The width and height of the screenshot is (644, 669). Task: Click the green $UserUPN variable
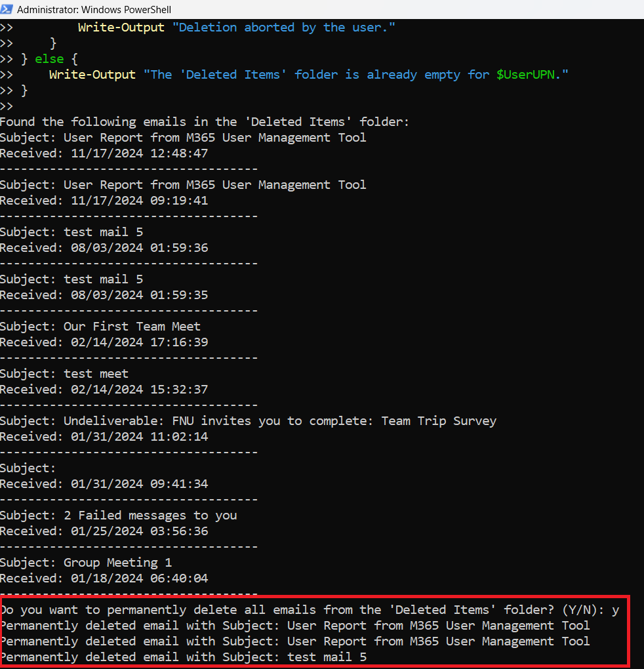click(x=526, y=75)
